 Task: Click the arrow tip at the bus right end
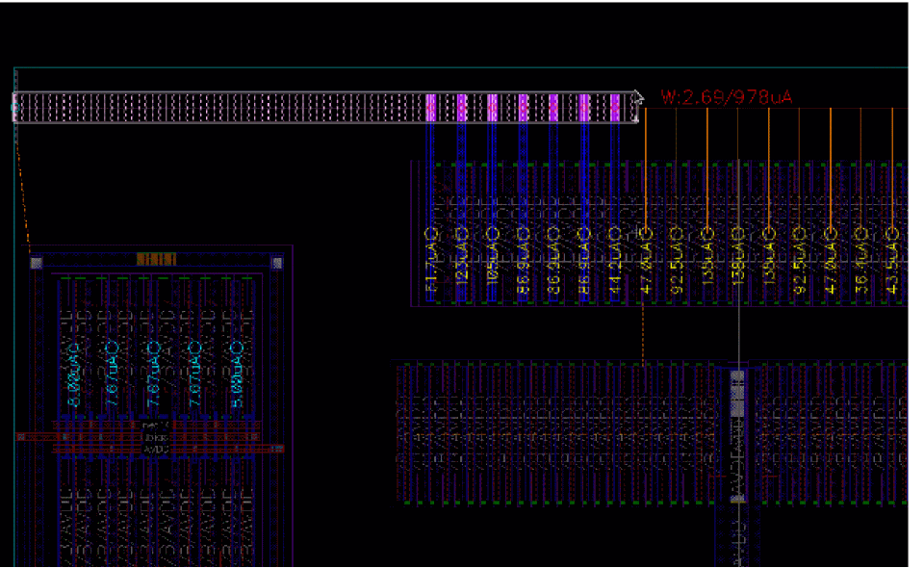[639, 96]
